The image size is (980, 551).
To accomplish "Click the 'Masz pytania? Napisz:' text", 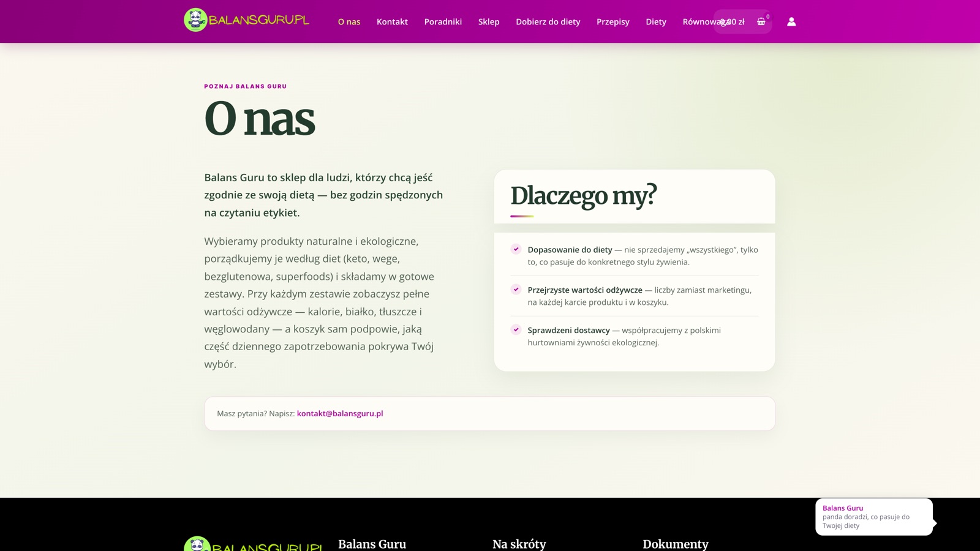I will point(255,413).
